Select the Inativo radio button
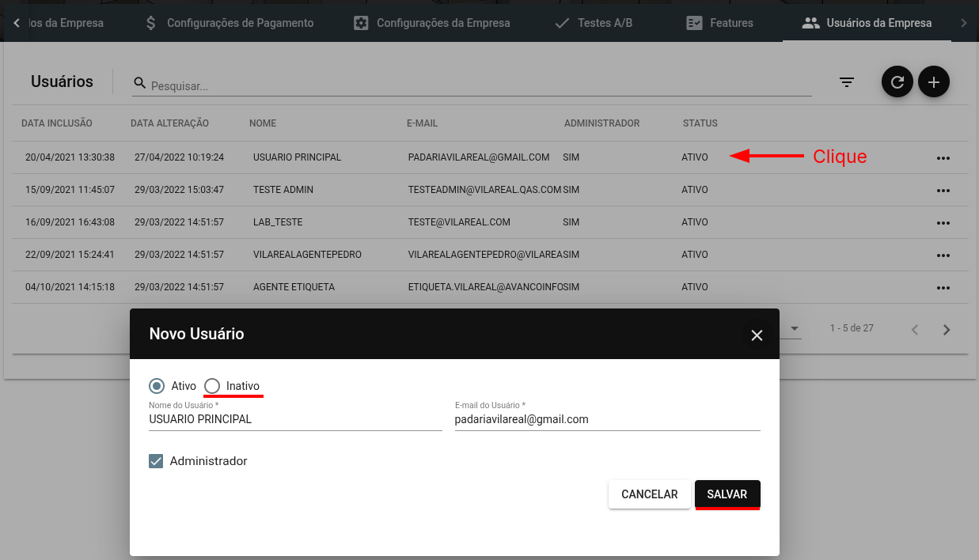The height and width of the screenshot is (560, 979). pos(212,386)
